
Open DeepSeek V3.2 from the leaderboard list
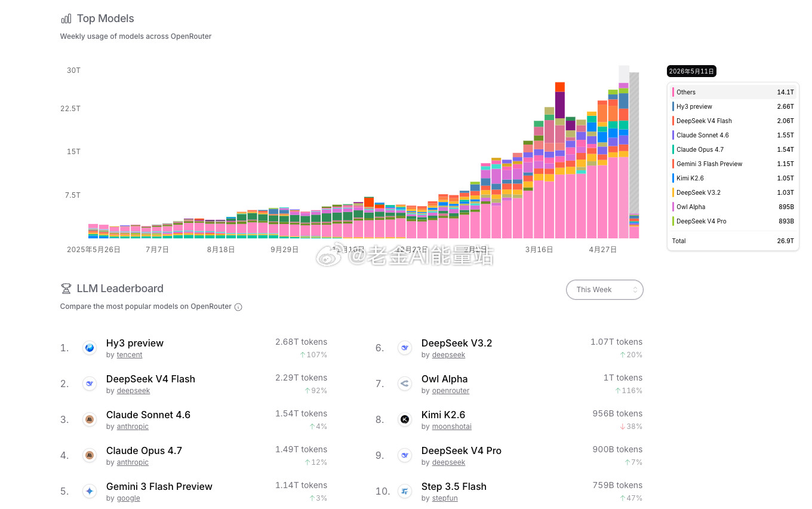(457, 343)
